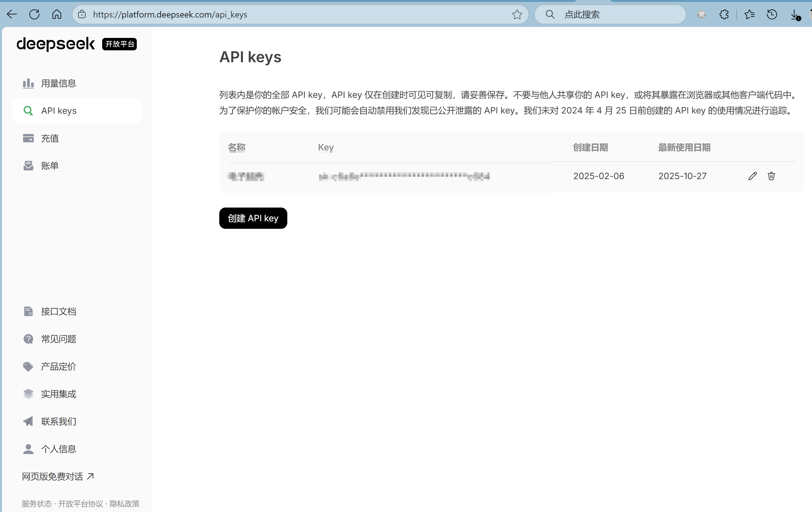This screenshot has height=512, width=812.
Task: Open 账单 billing page
Action: click(x=50, y=165)
